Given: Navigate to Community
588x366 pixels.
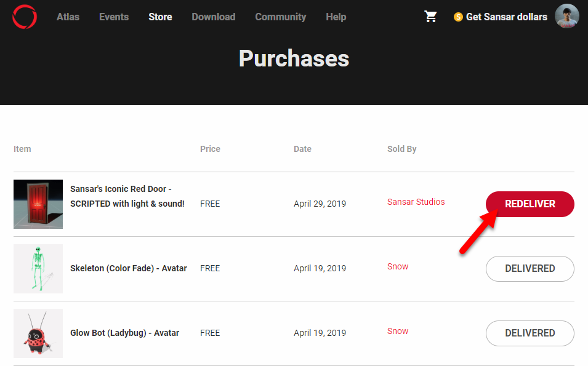Looking at the screenshot, I should [280, 17].
